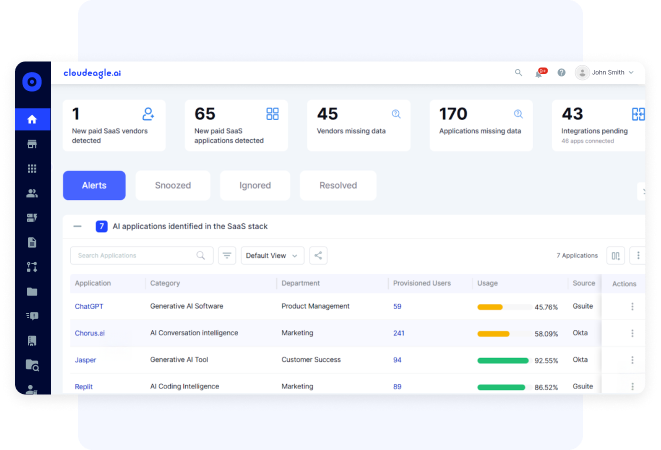Sort by the Department column header

301,283
